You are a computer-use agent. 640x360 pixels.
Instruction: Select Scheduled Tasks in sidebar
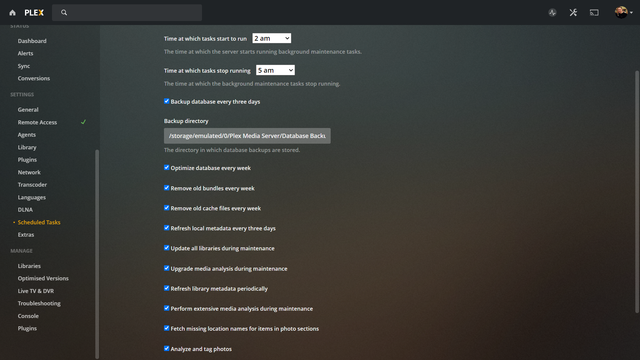[39, 222]
